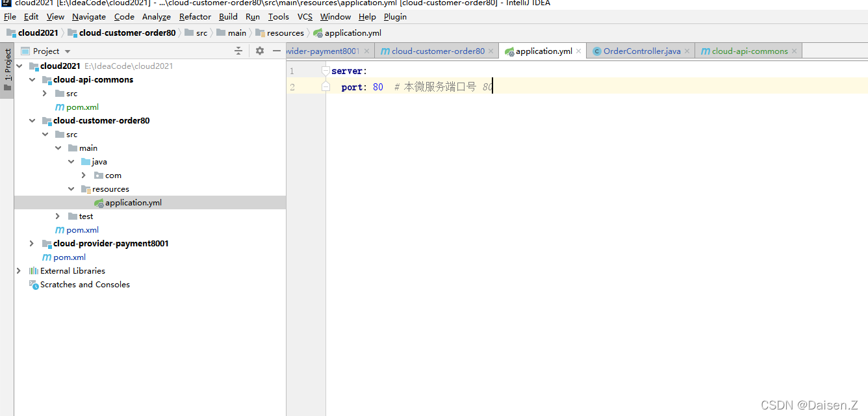Close the cloud-customer-order80 editor tab
The width and height of the screenshot is (868, 416).
click(x=491, y=51)
